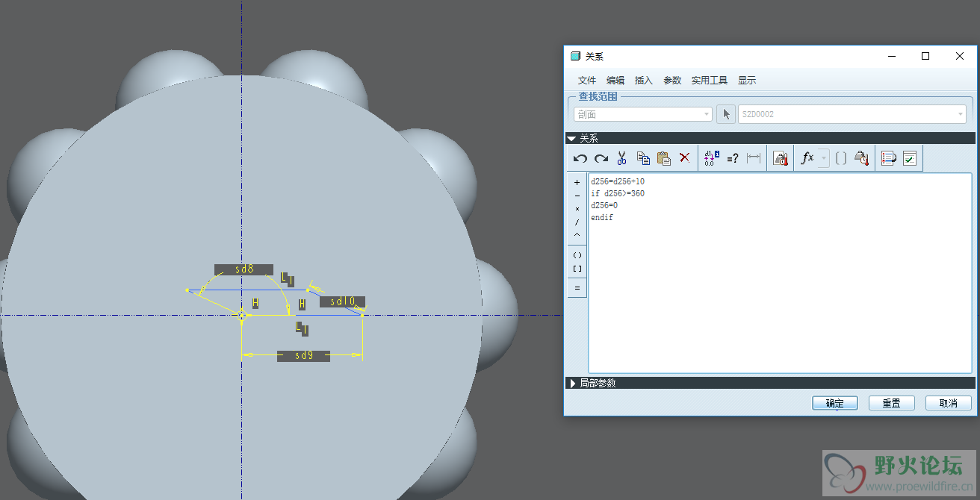Screen dimensions: 980x500
Task: Insert division slash operator
Action: pyautogui.click(x=577, y=222)
